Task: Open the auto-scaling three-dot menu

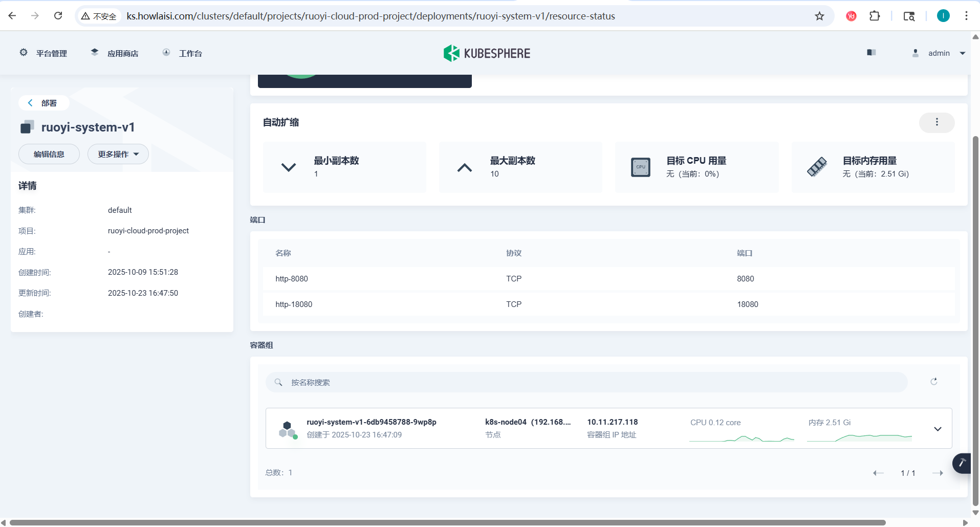Action: pyautogui.click(x=937, y=122)
